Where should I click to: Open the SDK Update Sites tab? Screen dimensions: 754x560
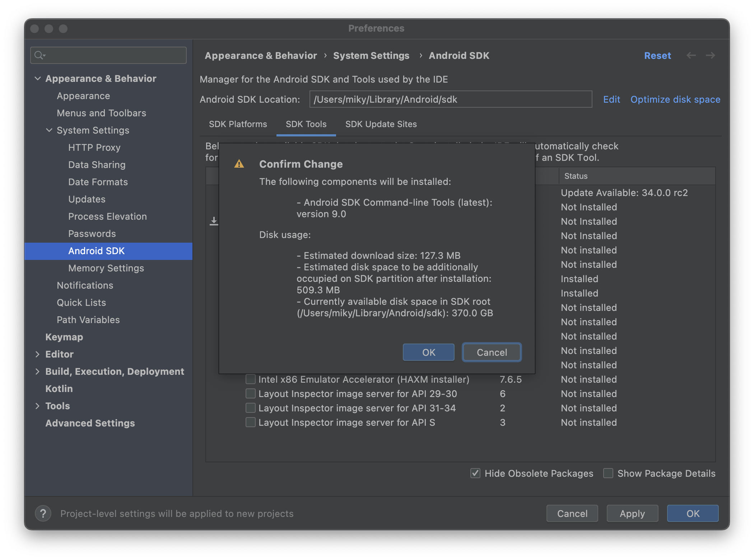click(x=381, y=124)
